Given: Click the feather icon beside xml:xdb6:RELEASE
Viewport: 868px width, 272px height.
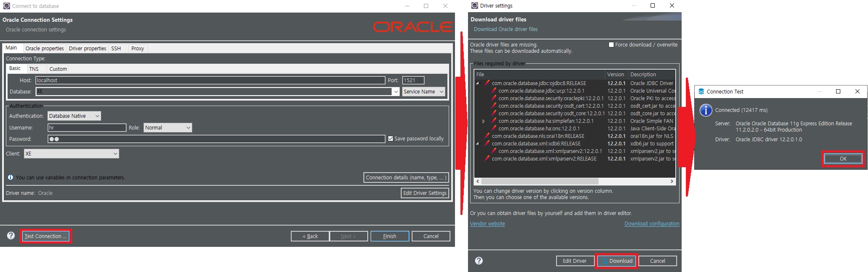Looking at the screenshot, I should (x=487, y=143).
